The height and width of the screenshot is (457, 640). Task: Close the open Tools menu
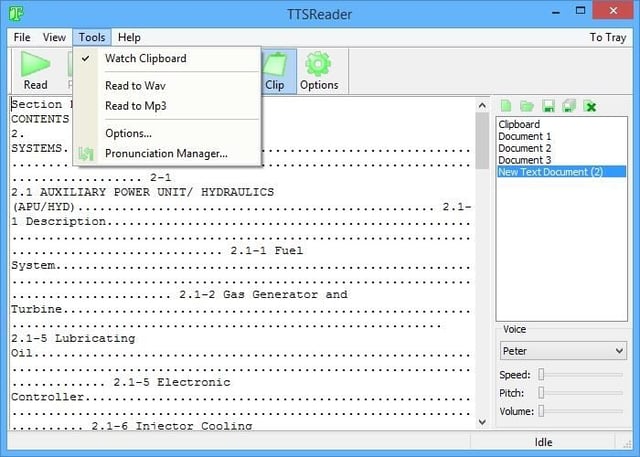point(92,38)
